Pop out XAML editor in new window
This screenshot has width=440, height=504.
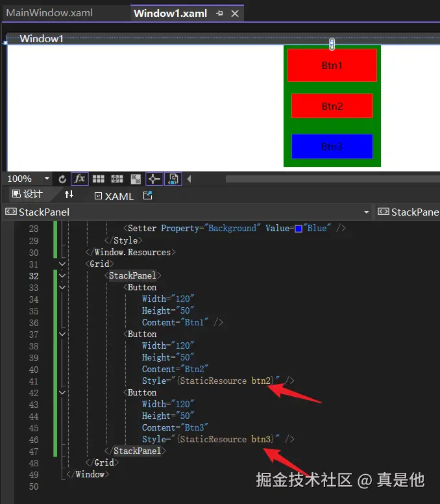(x=147, y=195)
